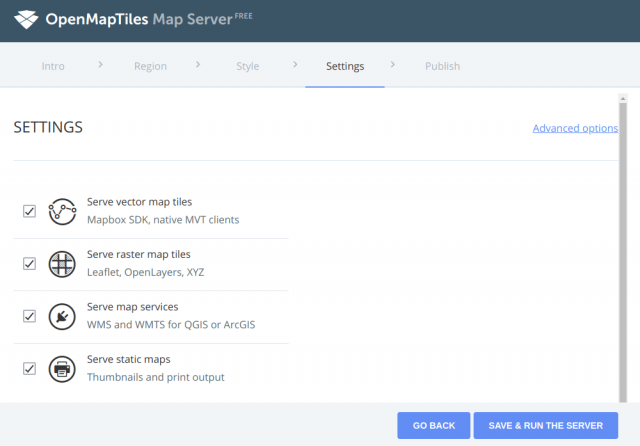Select the Publish step tab
640x446 pixels.
point(442,67)
